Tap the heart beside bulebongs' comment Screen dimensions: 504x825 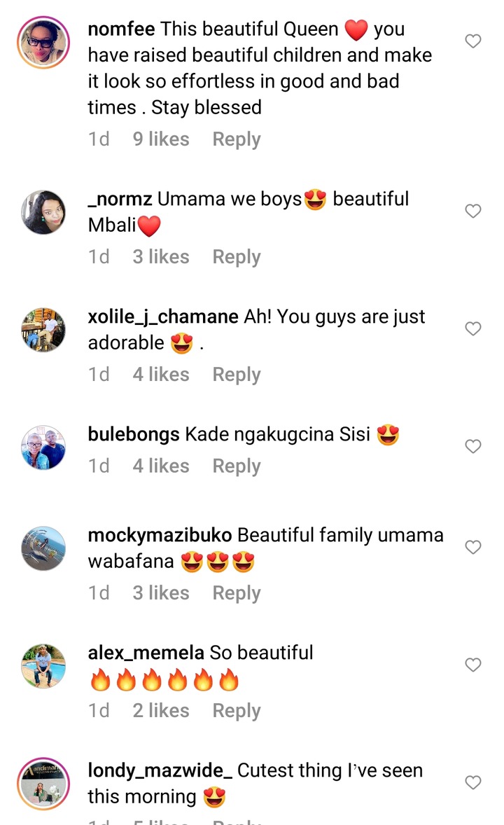point(473,446)
